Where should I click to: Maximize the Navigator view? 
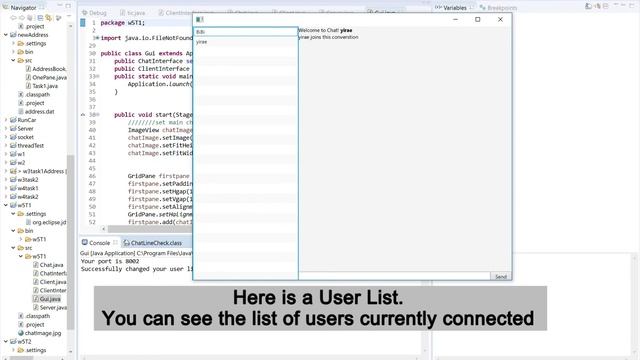coord(68,6)
